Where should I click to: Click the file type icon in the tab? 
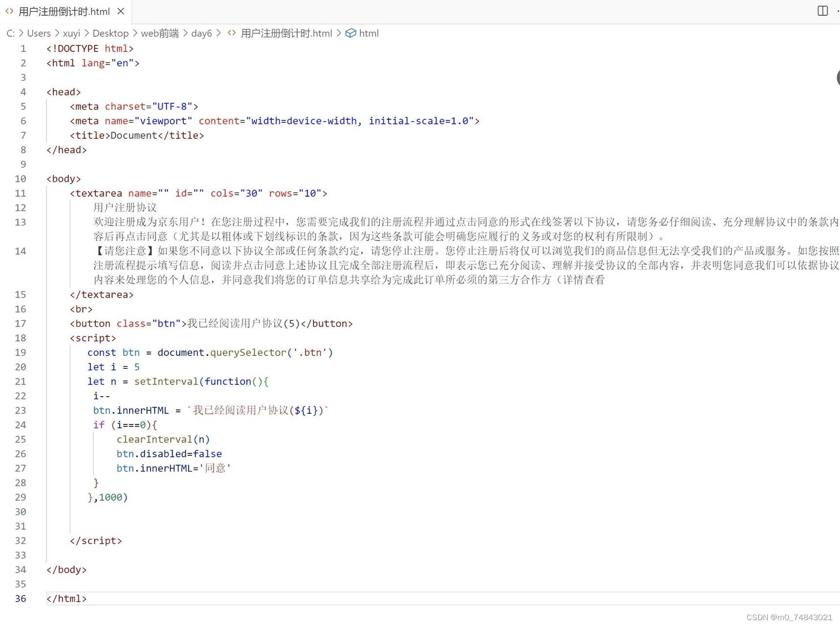(9, 11)
